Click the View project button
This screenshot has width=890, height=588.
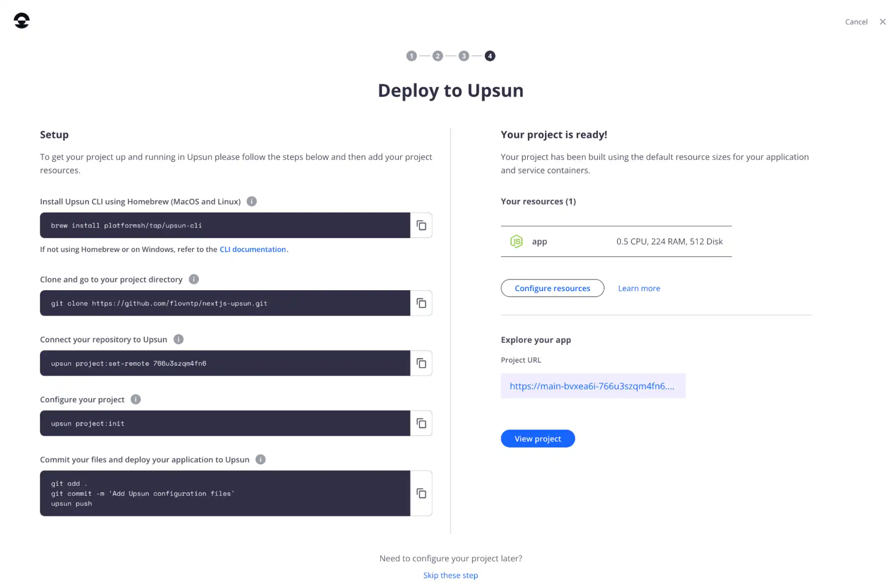click(537, 438)
